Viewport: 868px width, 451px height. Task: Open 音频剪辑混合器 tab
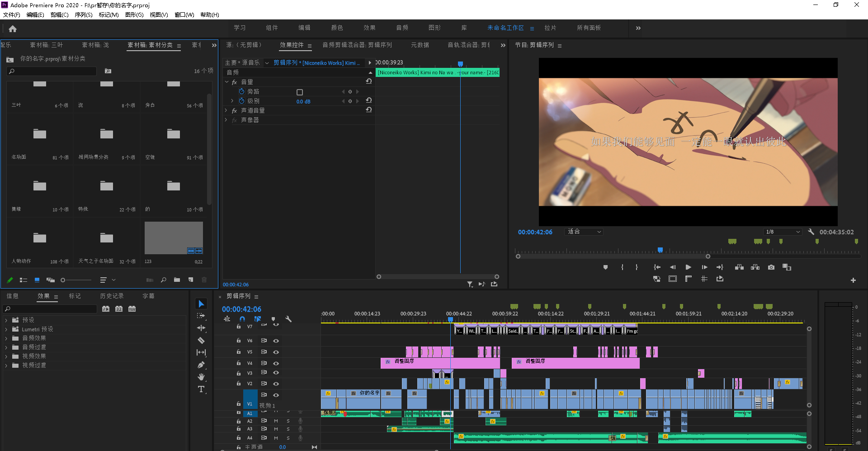pyautogui.click(x=357, y=45)
